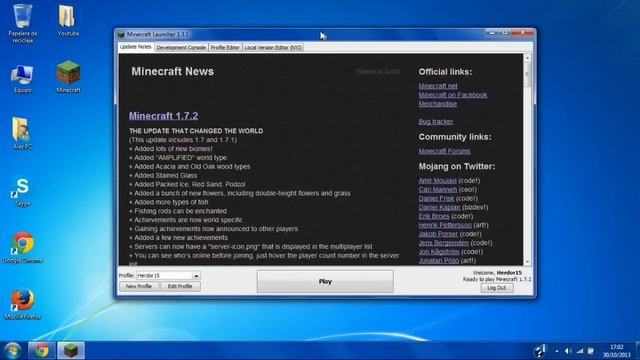Click the "Ready to play Minecraft 1.7.2" status
Screen dimensions: 640x360
pos(497,280)
